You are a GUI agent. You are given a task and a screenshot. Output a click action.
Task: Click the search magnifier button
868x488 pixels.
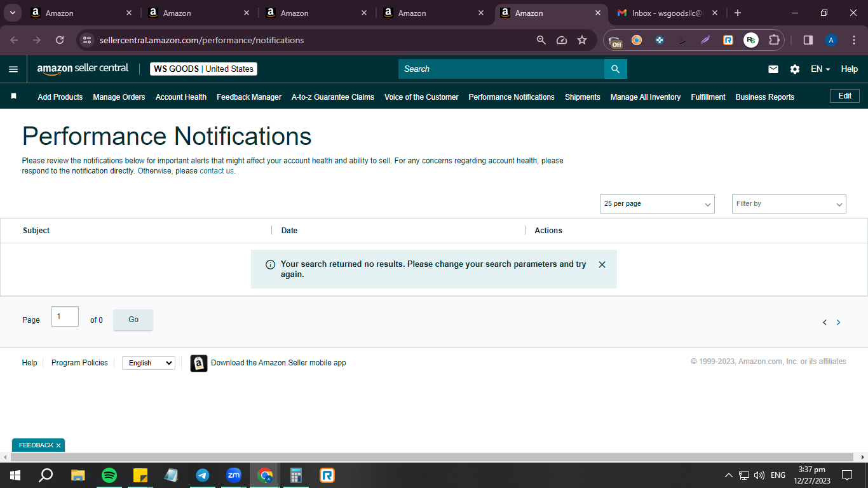point(615,69)
